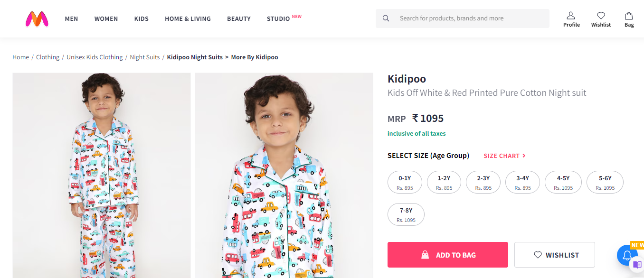The image size is (644, 278).
Task: Open the Wishlist heart icon in header
Action: point(601,16)
